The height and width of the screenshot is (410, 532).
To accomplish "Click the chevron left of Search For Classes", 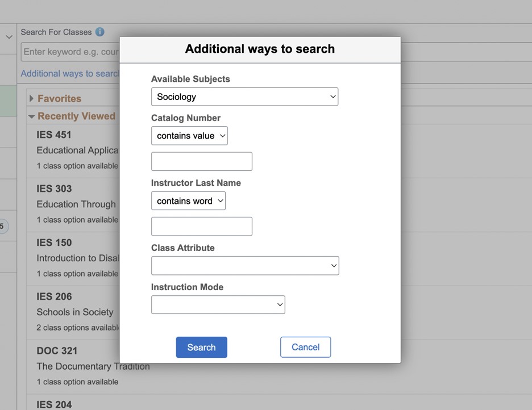I will [x=9, y=37].
